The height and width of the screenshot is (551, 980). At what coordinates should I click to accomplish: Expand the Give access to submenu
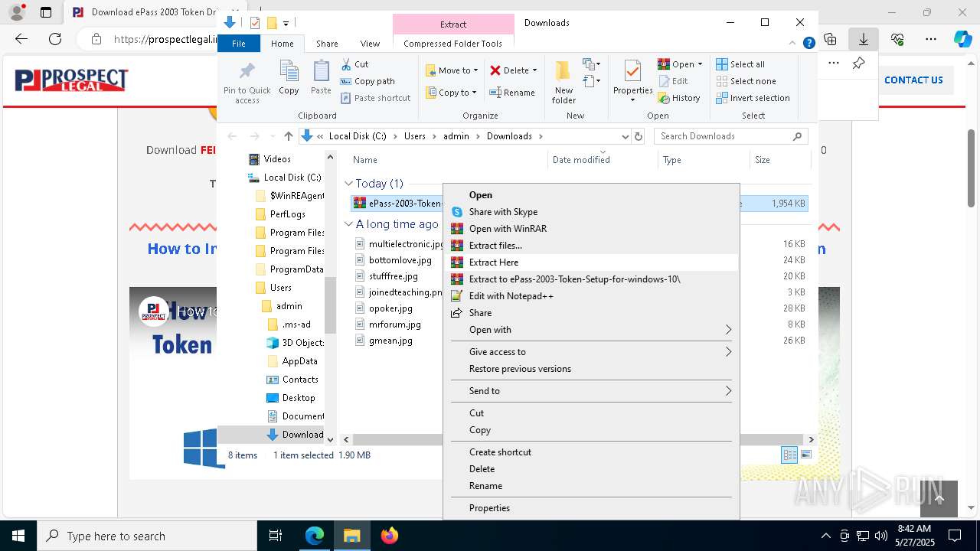click(x=590, y=352)
